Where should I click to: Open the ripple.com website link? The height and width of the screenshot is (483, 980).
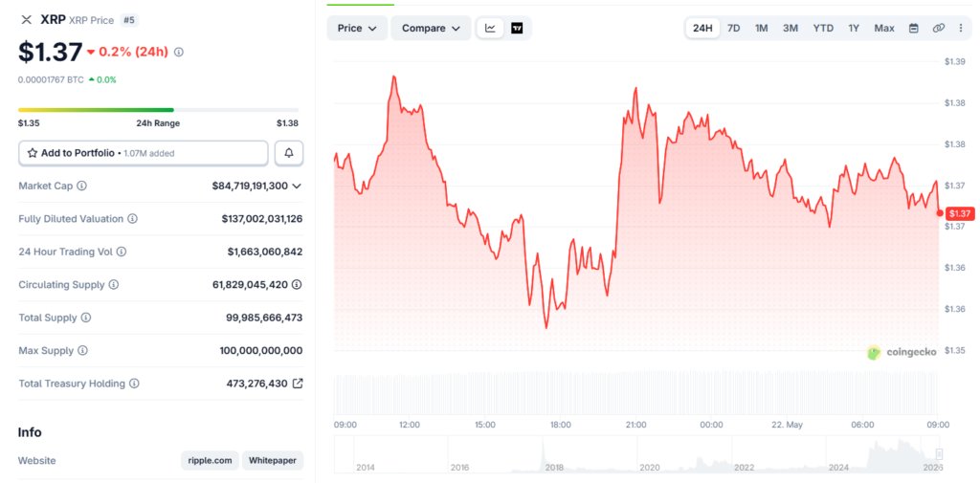click(210, 460)
